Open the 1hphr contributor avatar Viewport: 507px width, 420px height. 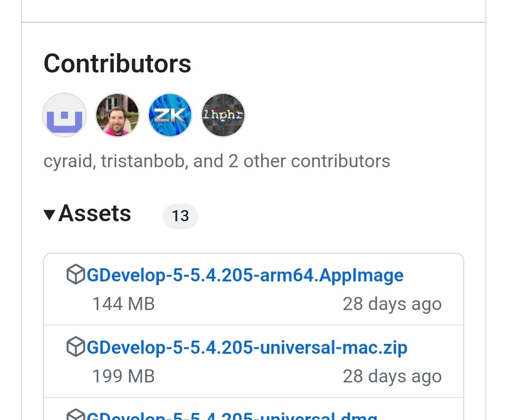pyautogui.click(x=223, y=115)
